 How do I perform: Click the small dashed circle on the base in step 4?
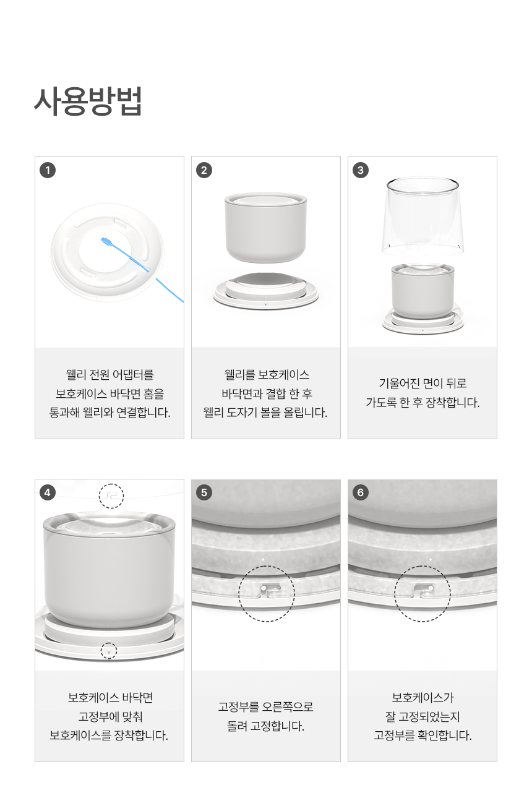[109, 650]
